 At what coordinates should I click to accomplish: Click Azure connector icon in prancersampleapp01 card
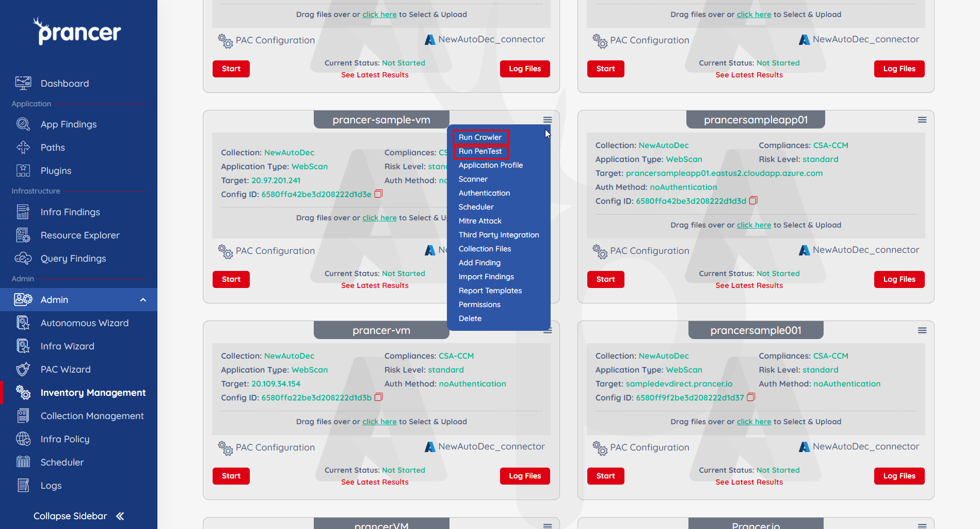click(804, 250)
